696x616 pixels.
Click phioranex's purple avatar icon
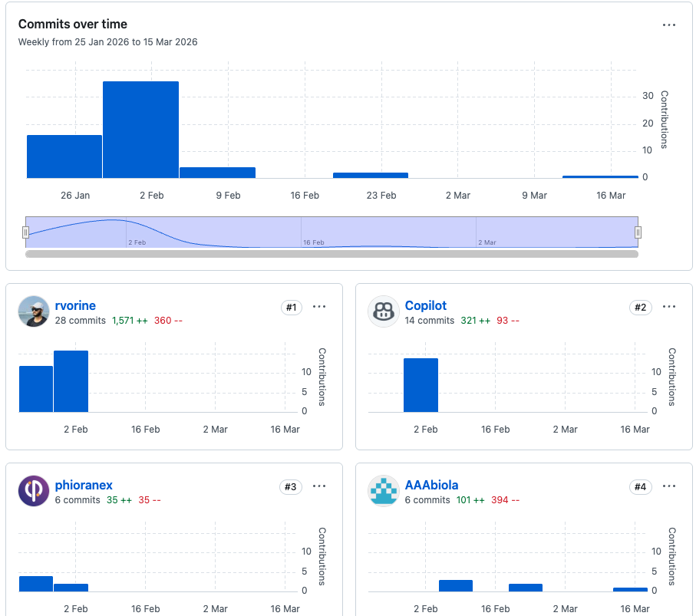[33, 491]
